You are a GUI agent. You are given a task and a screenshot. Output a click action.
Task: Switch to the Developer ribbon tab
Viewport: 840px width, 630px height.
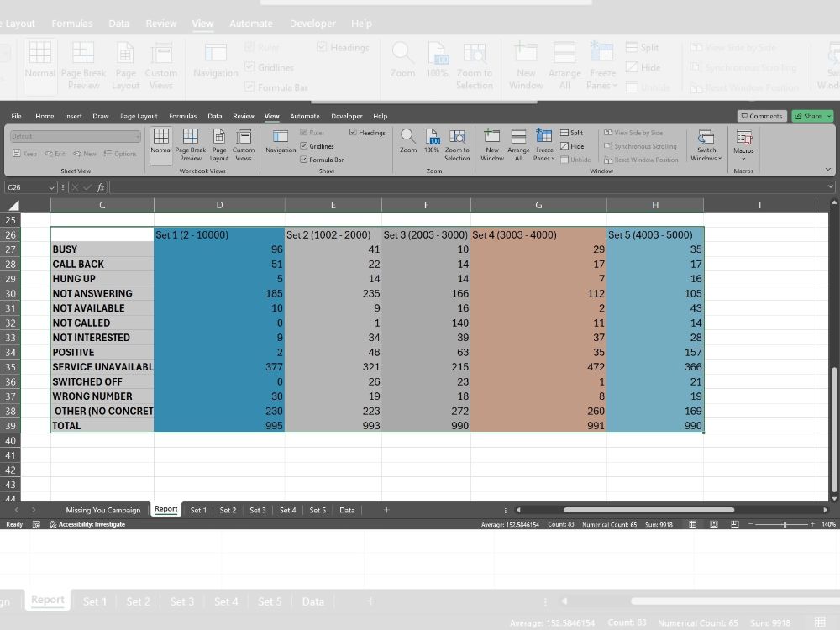point(347,116)
